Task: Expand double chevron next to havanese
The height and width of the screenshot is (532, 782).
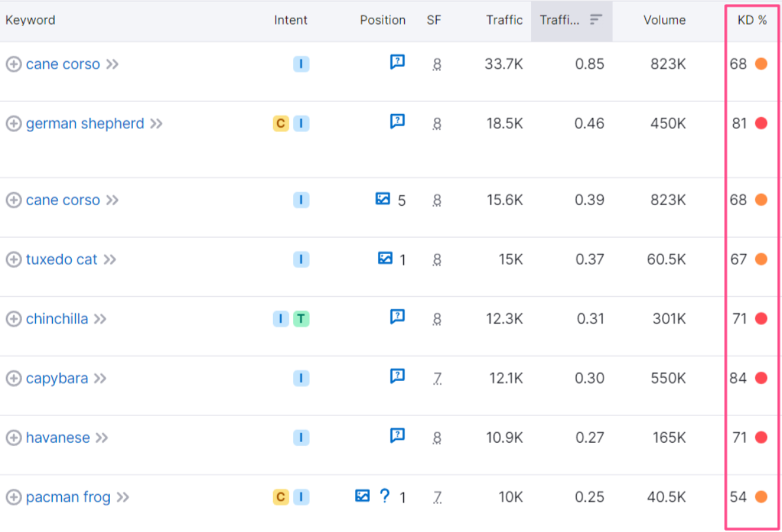Action: pos(101,438)
